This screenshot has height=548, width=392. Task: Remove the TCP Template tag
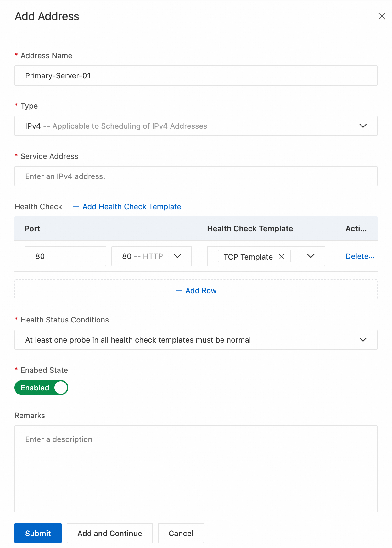(x=282, y=257)
